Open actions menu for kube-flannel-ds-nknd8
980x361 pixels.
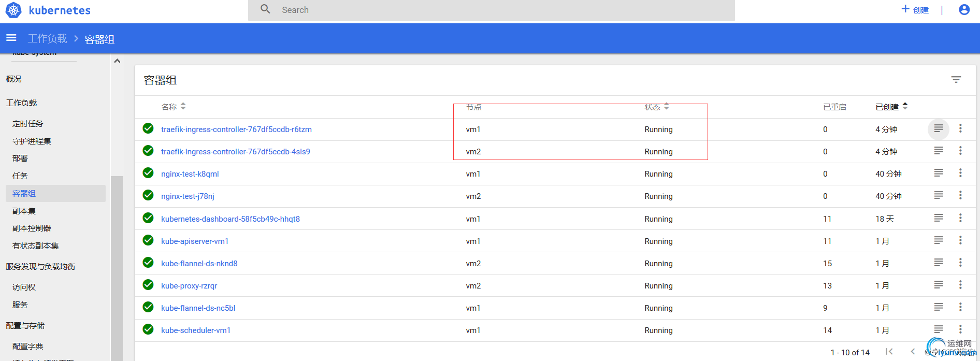coord(960,263)
